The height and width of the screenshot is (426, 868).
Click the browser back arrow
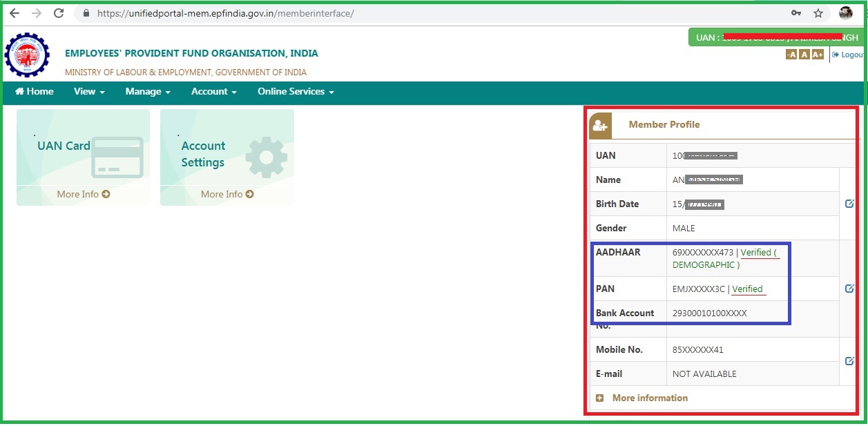(x=15, y=13)
